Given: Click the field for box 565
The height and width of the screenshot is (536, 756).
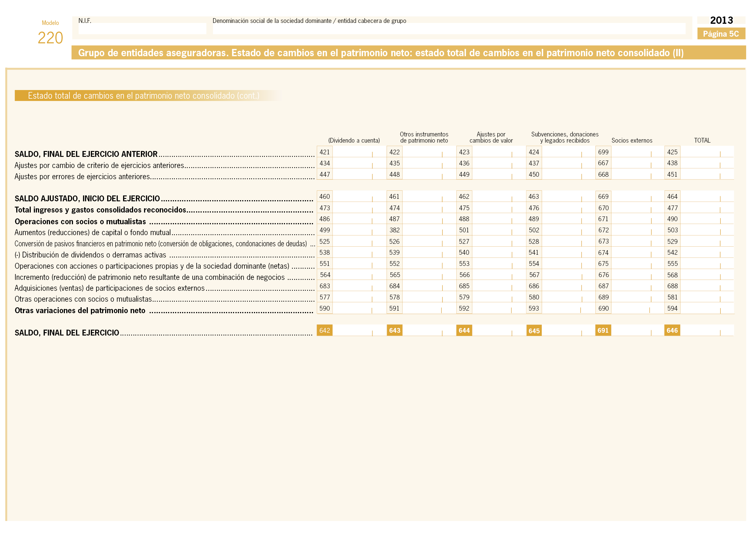Looking at the screenshot, I should (x=429, y=275).
